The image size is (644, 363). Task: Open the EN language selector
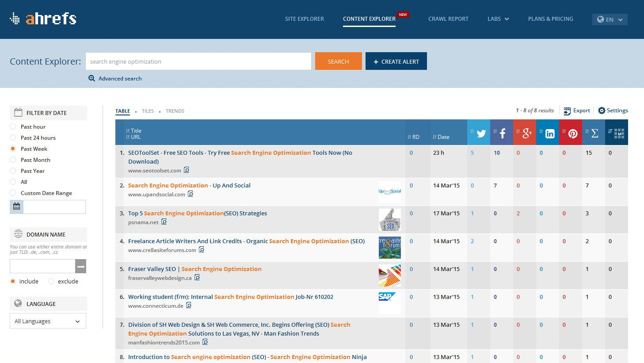(x=610, y=19)
